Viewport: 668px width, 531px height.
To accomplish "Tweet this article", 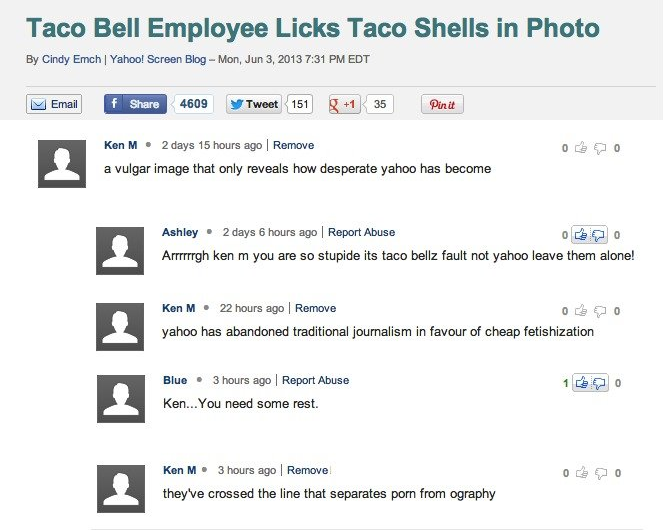I will point(253,104).
